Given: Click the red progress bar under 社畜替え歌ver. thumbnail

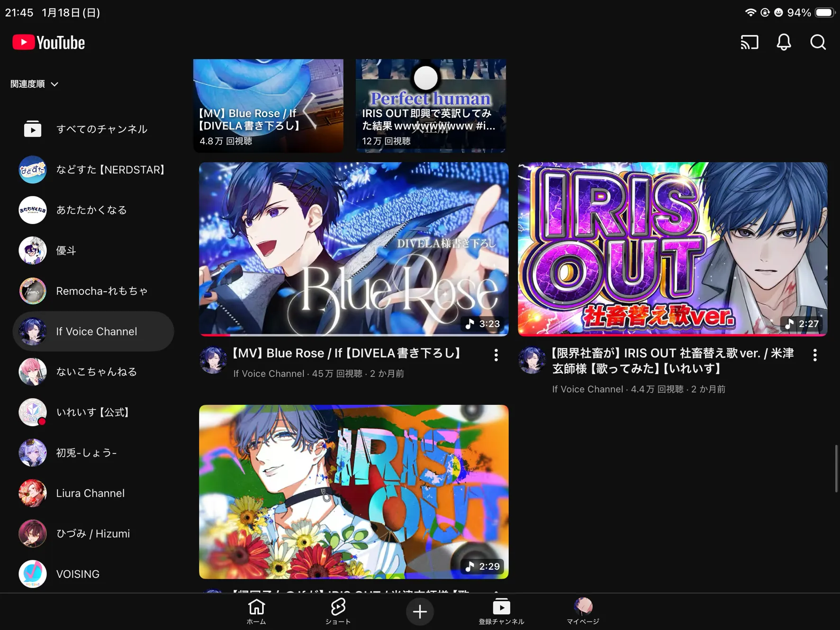Looking at the screenshot, I should pyautogui.click(x=673, y=335).
